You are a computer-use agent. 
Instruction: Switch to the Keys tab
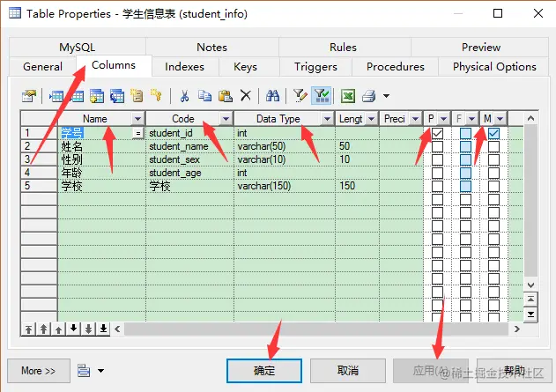tap(245, 67)
